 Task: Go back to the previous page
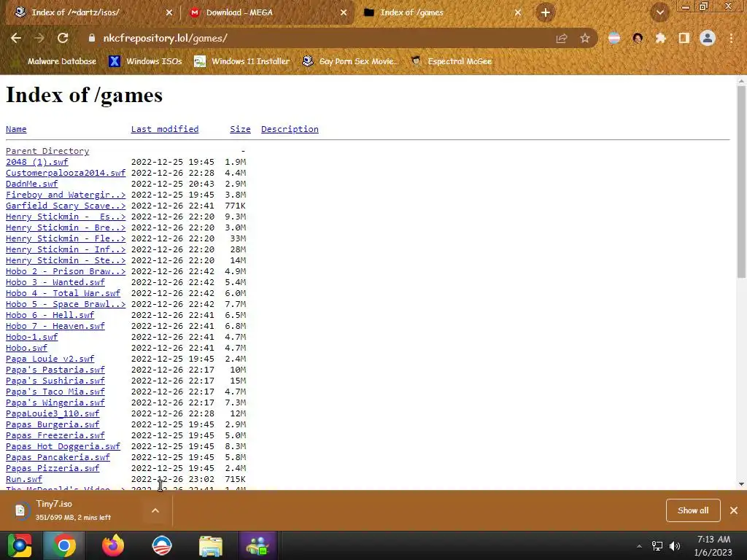point(16,38)
